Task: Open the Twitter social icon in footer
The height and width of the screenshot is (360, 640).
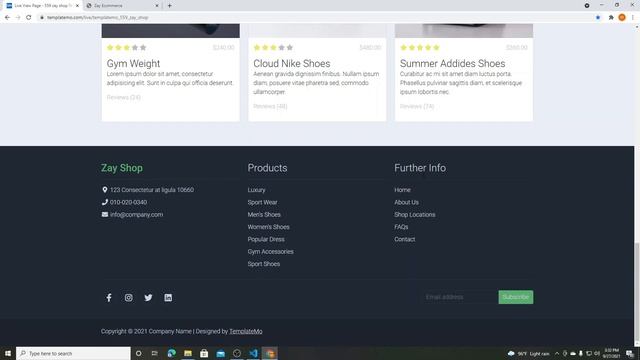Action: click(148, 298)
